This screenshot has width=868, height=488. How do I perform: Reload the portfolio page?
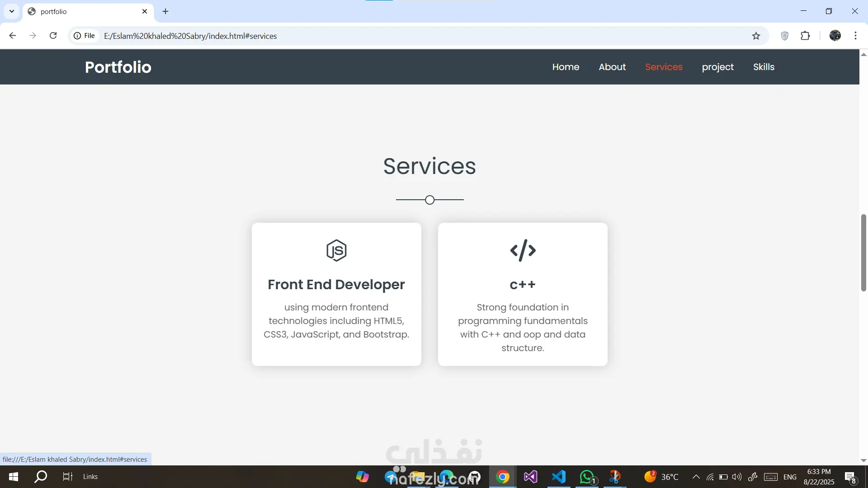point(53,36)
